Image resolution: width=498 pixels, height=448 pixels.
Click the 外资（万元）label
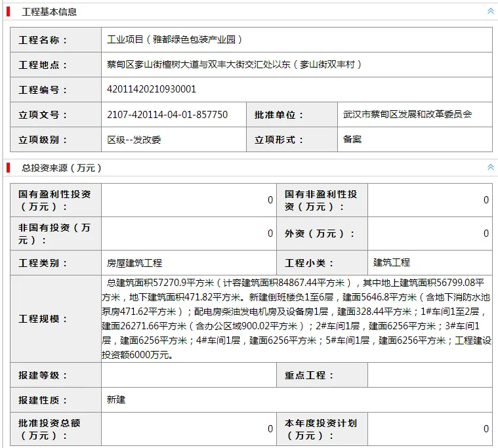pyautogui.click(x=320, y=234)
